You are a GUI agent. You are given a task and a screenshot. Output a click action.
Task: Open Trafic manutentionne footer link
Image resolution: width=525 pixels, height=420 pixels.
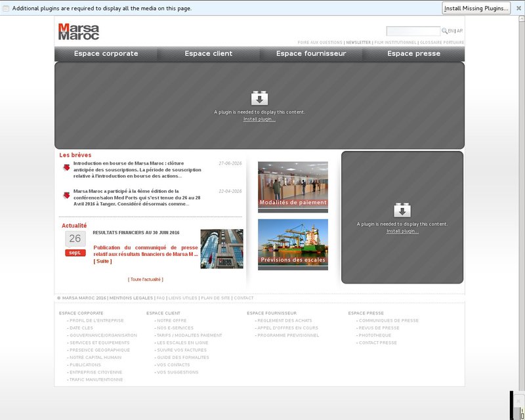[x=96, y=379]
